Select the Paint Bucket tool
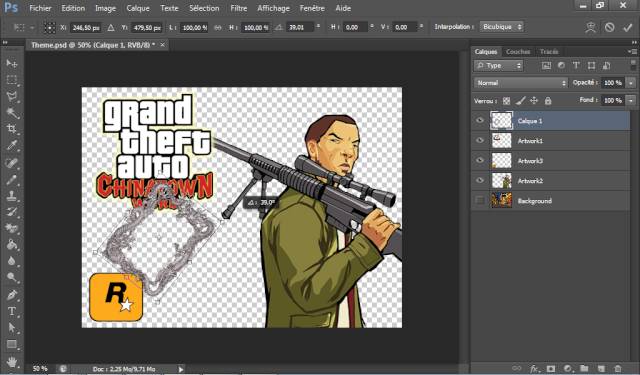This screenshot has width=640, height=375. 12,244
